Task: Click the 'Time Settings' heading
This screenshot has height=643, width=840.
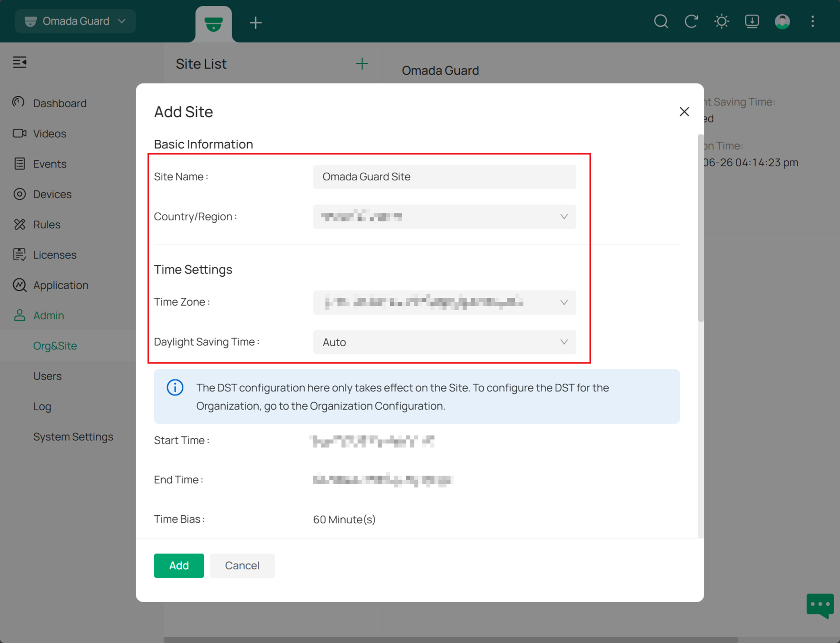Action: click(193, 269)
